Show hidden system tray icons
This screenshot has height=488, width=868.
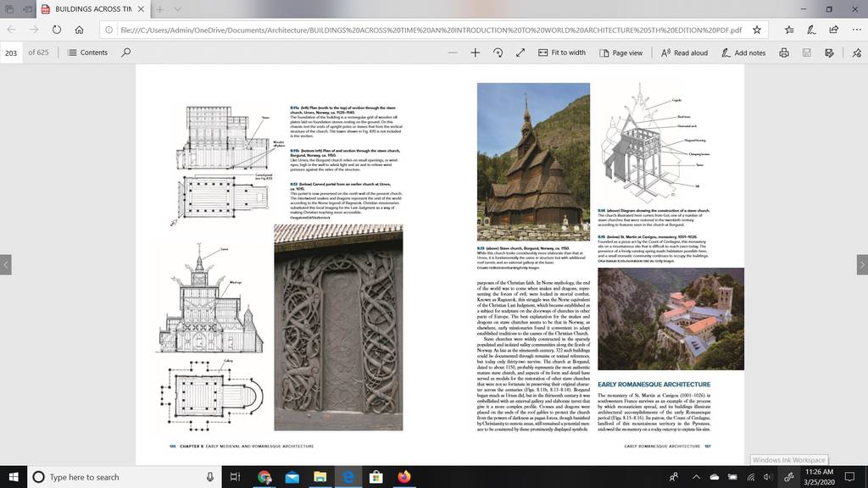pos(696,477)
